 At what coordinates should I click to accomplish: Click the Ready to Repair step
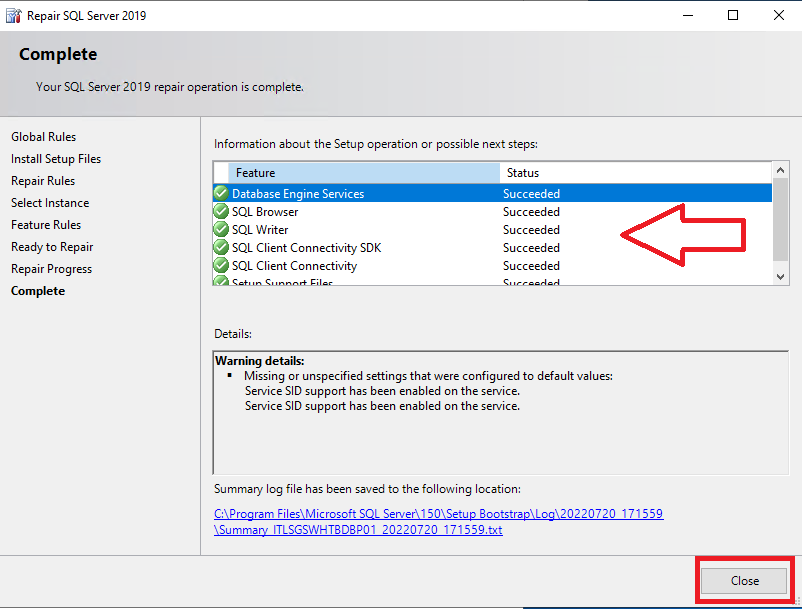(x=52, y=247)
